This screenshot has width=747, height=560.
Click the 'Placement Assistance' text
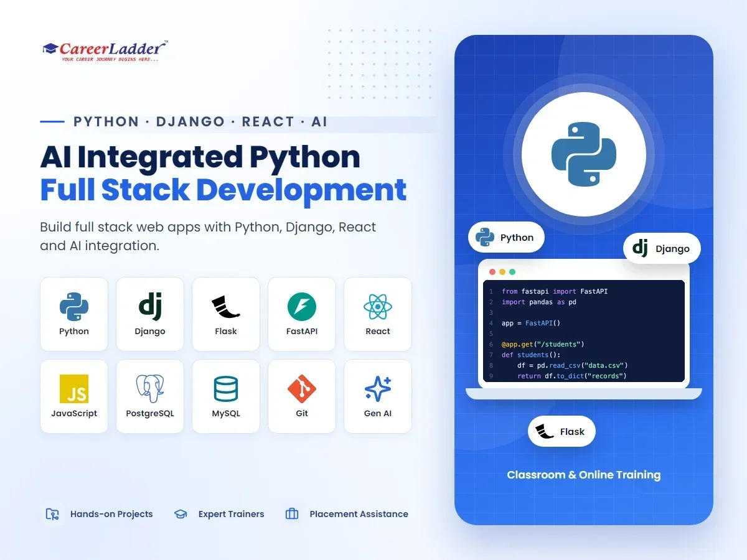[359, 514]
